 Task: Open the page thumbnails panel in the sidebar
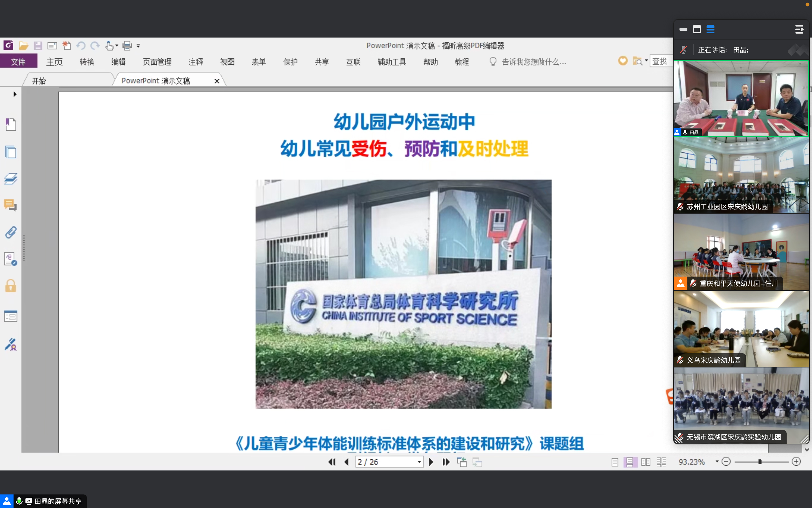[x=11, y=152]
